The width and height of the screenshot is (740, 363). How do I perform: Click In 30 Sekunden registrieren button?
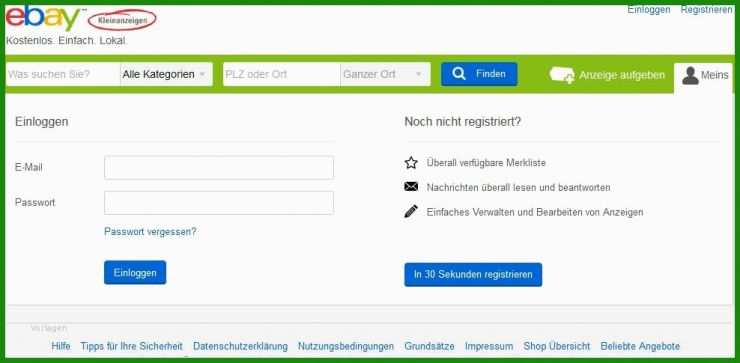coord(473,274)
